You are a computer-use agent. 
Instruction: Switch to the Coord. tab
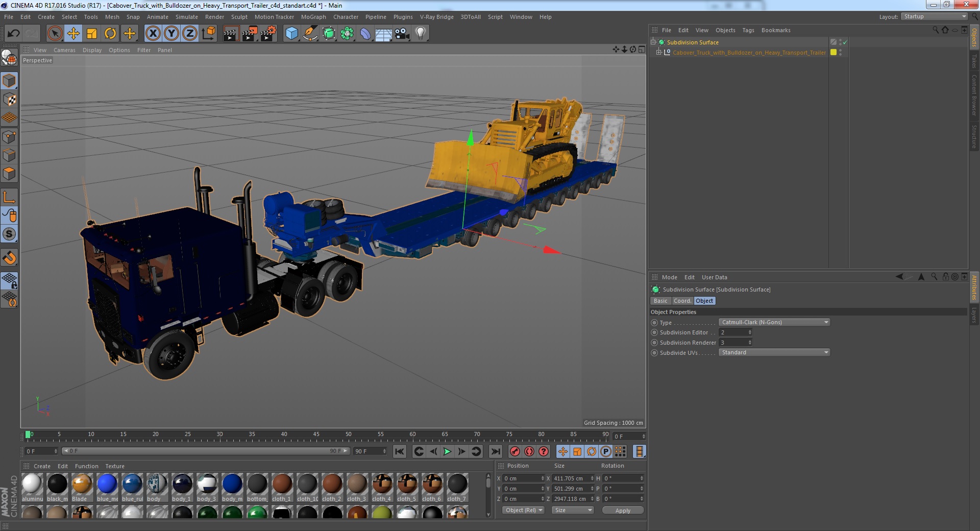pyautogui.click(x=682, y=301)
